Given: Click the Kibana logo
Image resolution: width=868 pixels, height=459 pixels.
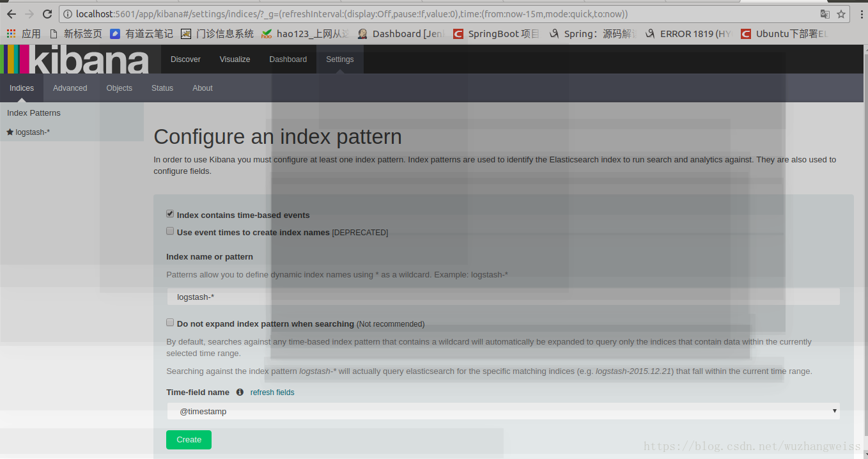Looking at the screenshot, I should click(x=74, y=59).
